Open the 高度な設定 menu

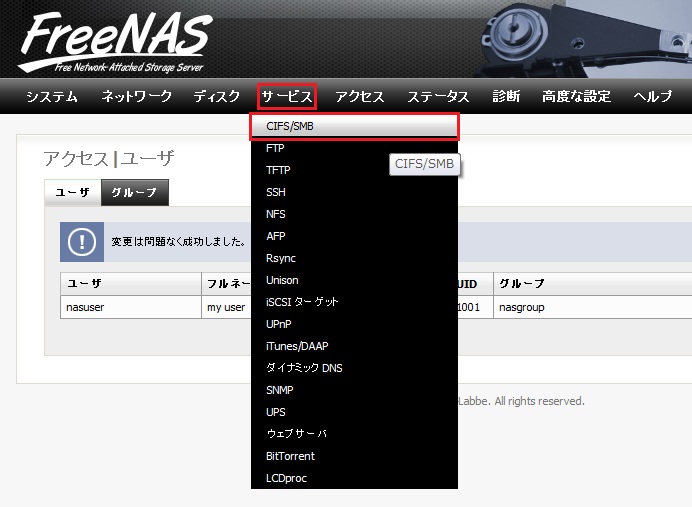click(576, 96)
